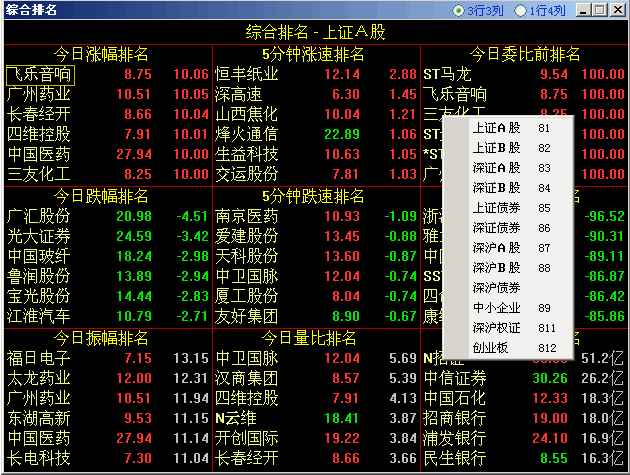Select 中国石化 stock row
The image size is (630, 475).
click(524, 398)
